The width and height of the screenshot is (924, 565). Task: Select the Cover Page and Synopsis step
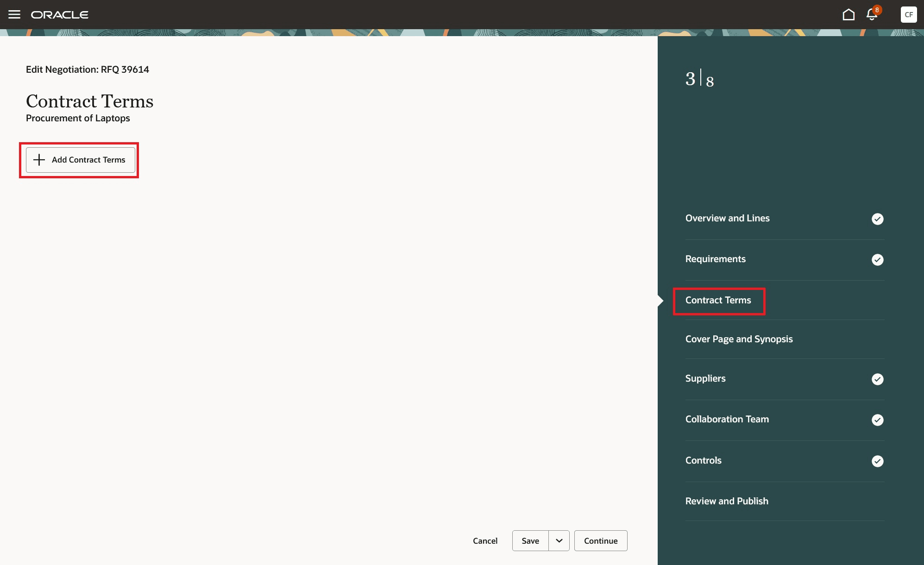(x=739, y=339)
